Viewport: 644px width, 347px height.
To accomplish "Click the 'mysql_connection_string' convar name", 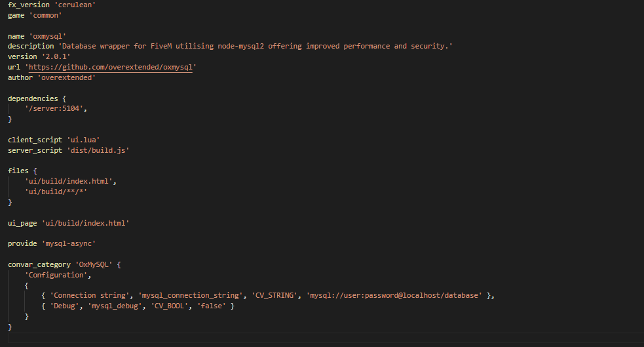I will point(190,296).
